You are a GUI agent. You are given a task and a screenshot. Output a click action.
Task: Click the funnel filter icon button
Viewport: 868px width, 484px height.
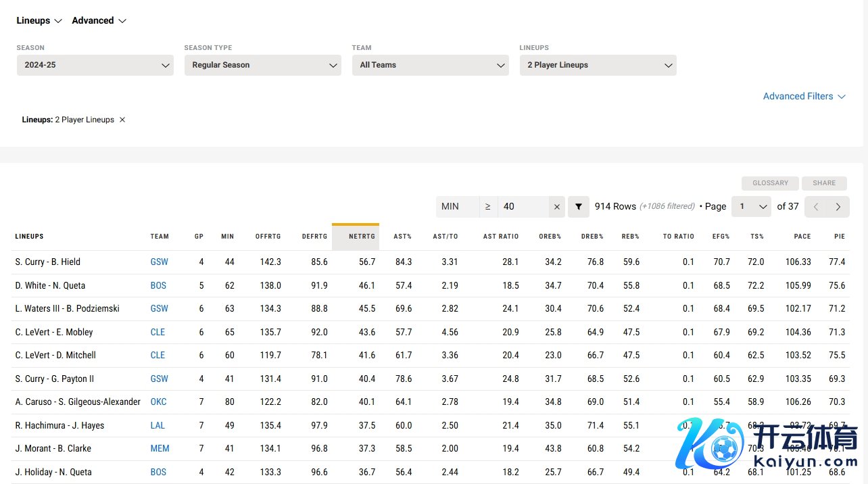[578, 207]
